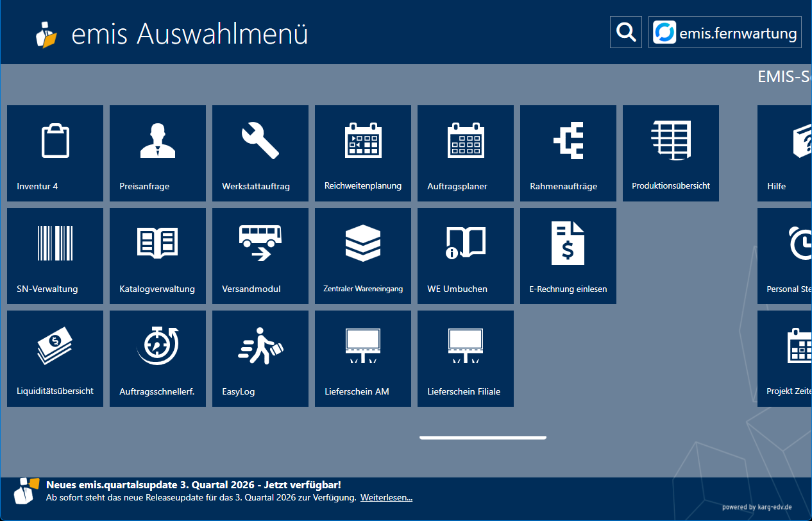Select the WE Umbuchen tile
This screenshot has height=521, width=812.
(x=466, y=256)
